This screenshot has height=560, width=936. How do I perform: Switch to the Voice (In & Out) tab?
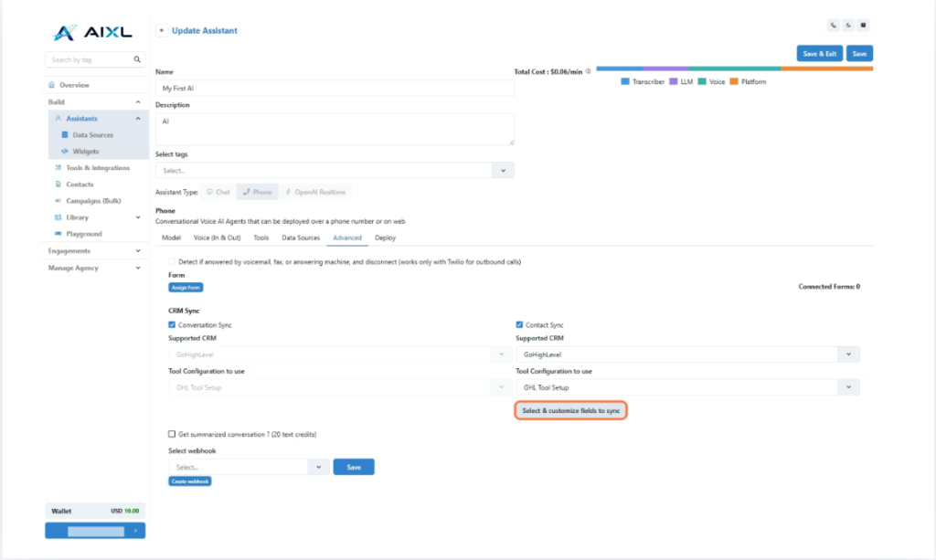(x=218, y=238)
